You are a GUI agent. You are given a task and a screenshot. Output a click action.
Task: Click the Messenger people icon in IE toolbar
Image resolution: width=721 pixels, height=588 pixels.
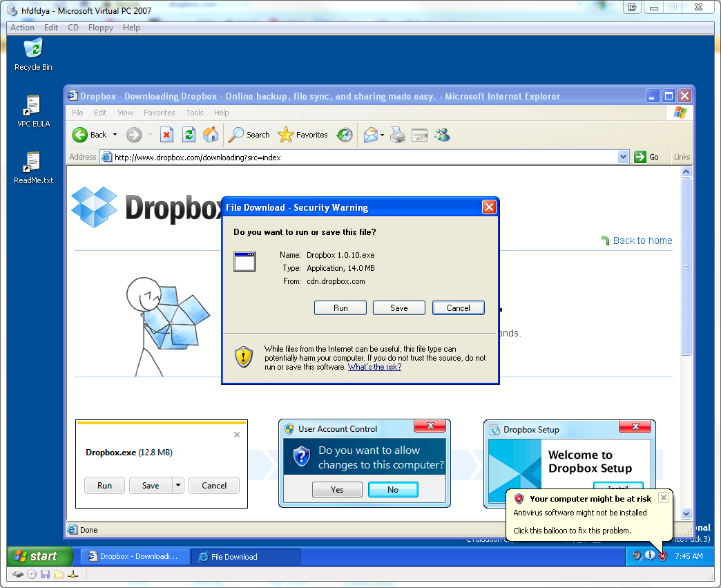pos(442,135)
